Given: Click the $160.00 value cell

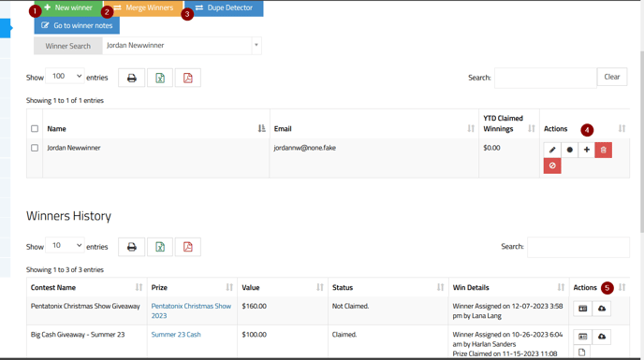Looking at the screenshot, I should 255,306.
